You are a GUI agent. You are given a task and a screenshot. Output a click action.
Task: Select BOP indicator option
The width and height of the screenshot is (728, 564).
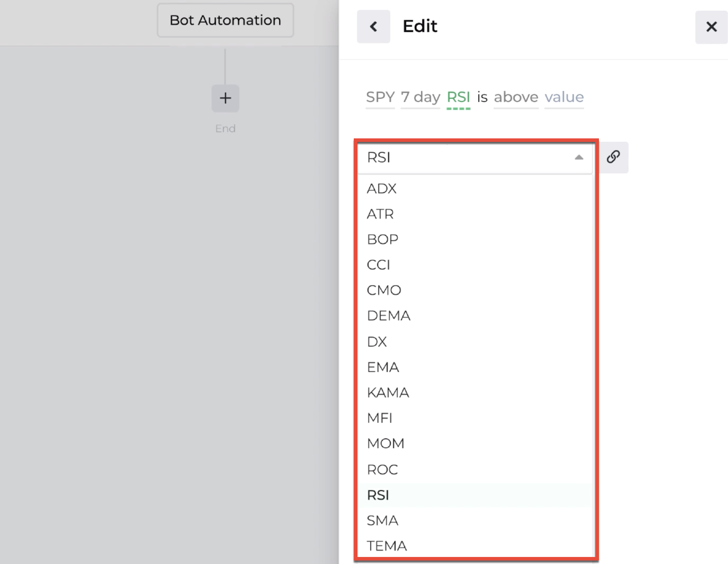tap(476, 239)
